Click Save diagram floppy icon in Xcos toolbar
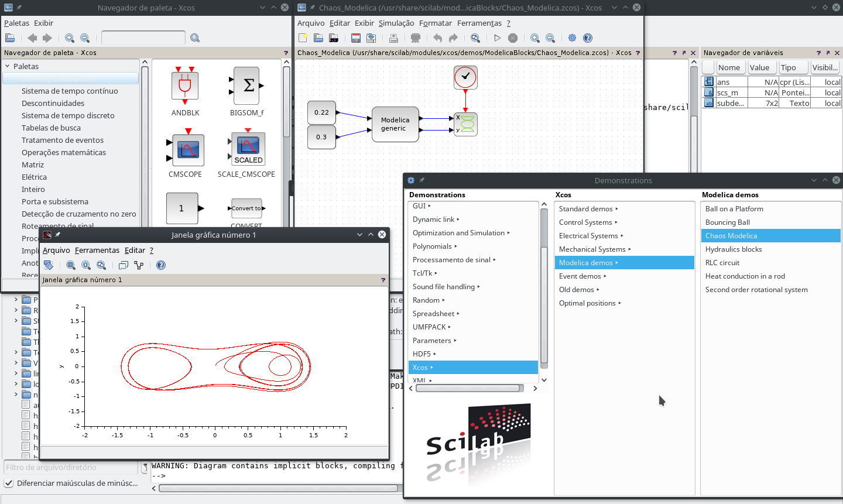 (x=355, y=38)
